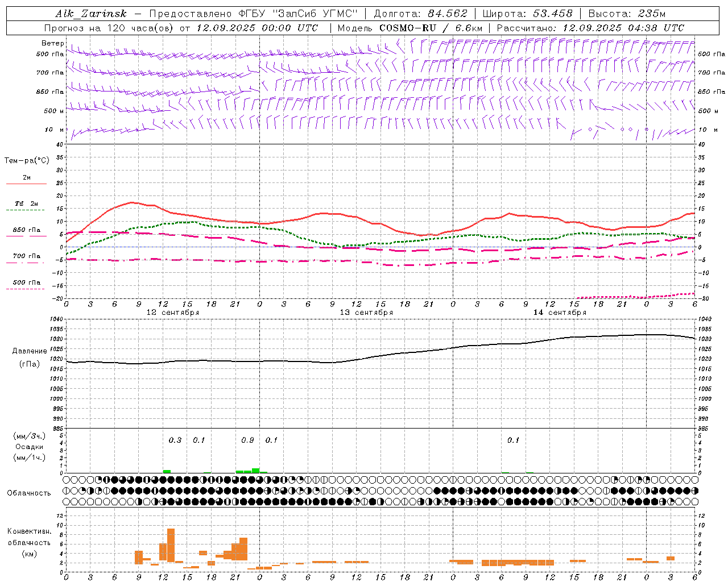Click the tallest orange convective cloud bar
This screenshot has width=728, height=582.
171,545
